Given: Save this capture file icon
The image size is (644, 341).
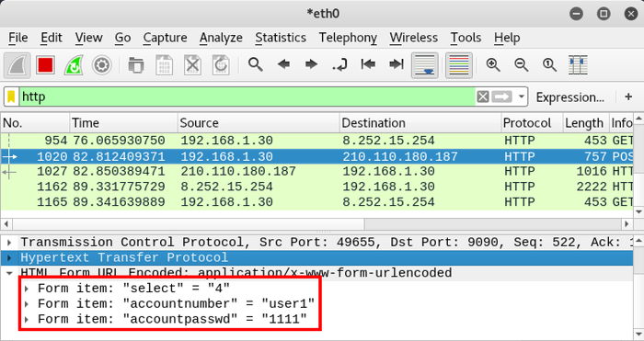Looking at the screenshot, I should [165, 65].
